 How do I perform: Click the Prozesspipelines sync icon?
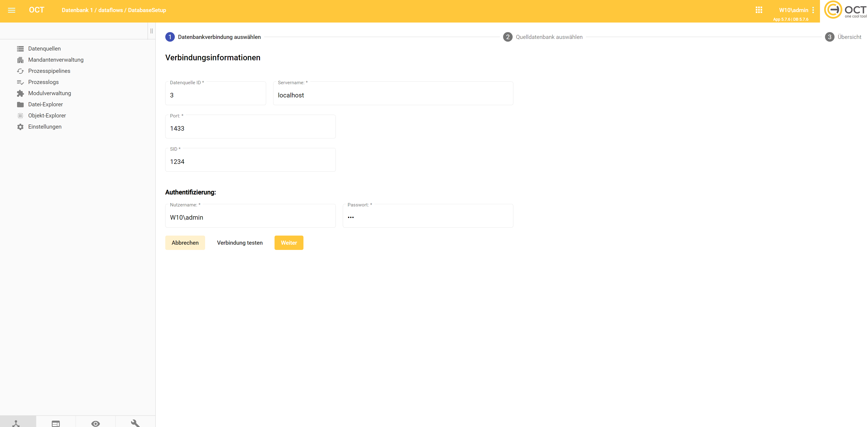[x=20, y=71]
